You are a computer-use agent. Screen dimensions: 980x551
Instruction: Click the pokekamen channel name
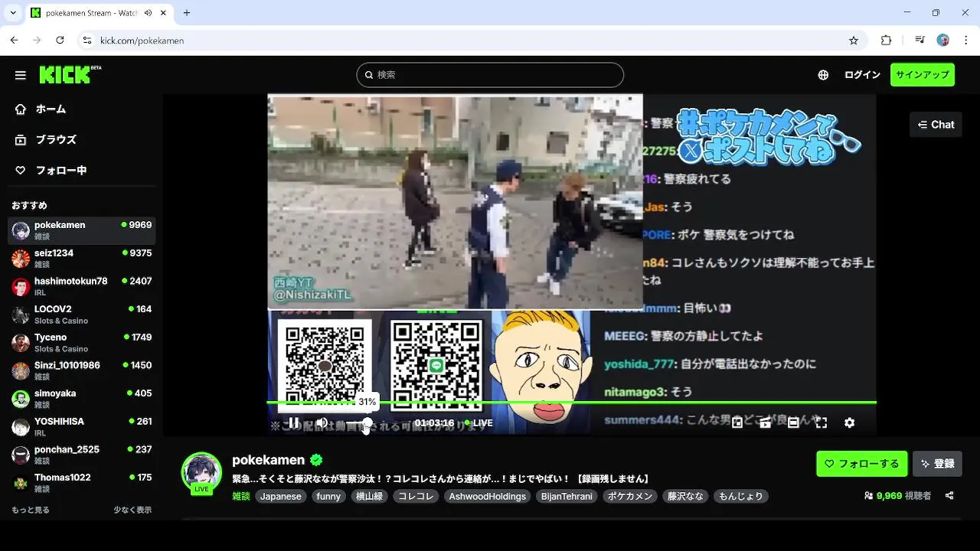[x=268, y=460]
